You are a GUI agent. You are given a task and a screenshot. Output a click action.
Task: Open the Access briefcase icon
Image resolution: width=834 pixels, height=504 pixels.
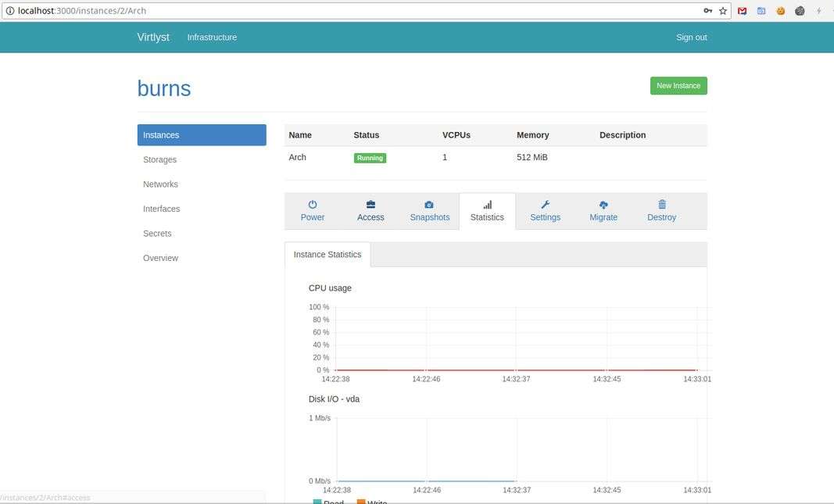point(370,205)
